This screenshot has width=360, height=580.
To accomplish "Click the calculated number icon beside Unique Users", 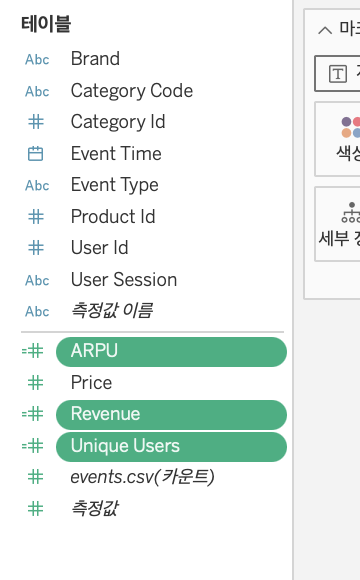I will coord(33,446).
